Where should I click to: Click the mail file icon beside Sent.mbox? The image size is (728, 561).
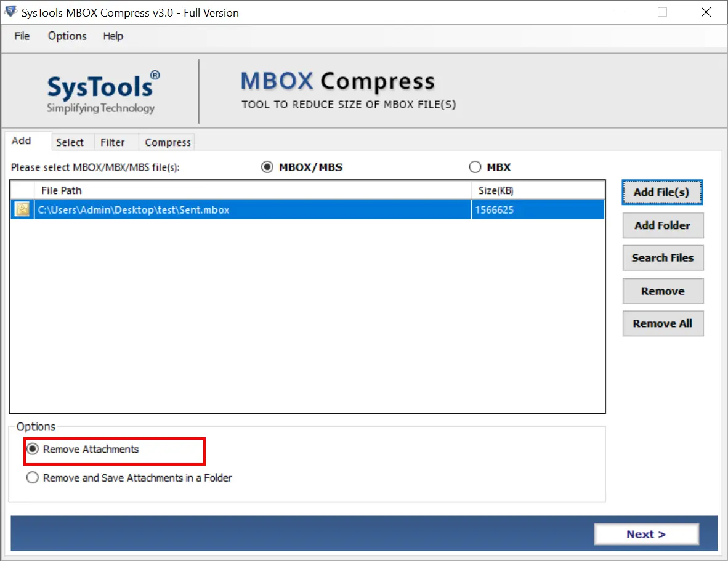pos(22,209)
